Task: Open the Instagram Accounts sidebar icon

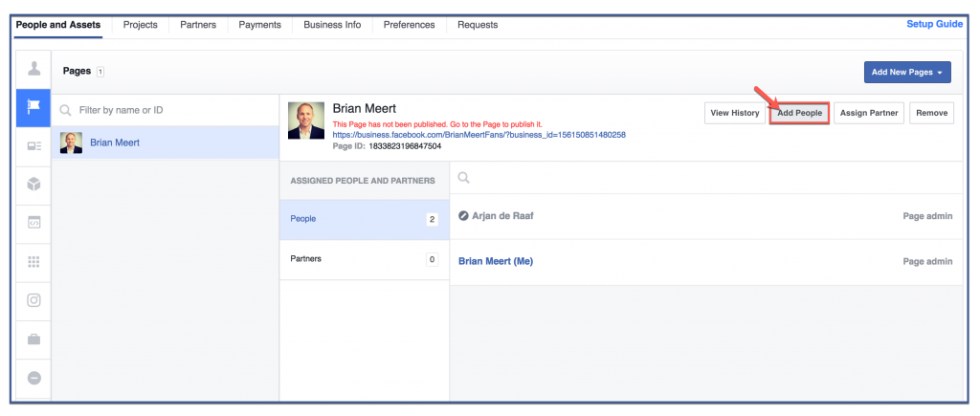Action: (x=33, y=300)
